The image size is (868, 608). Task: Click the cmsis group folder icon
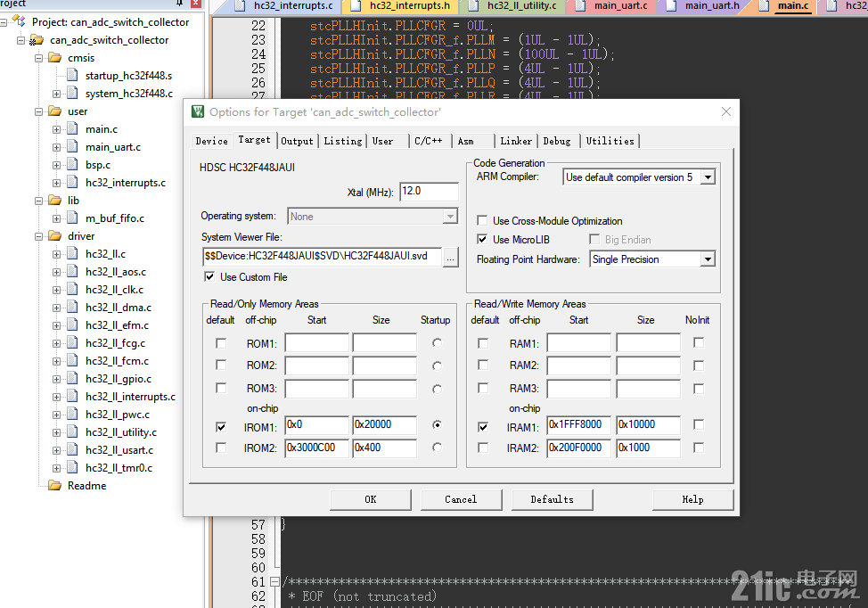click(x=54, y=58)
